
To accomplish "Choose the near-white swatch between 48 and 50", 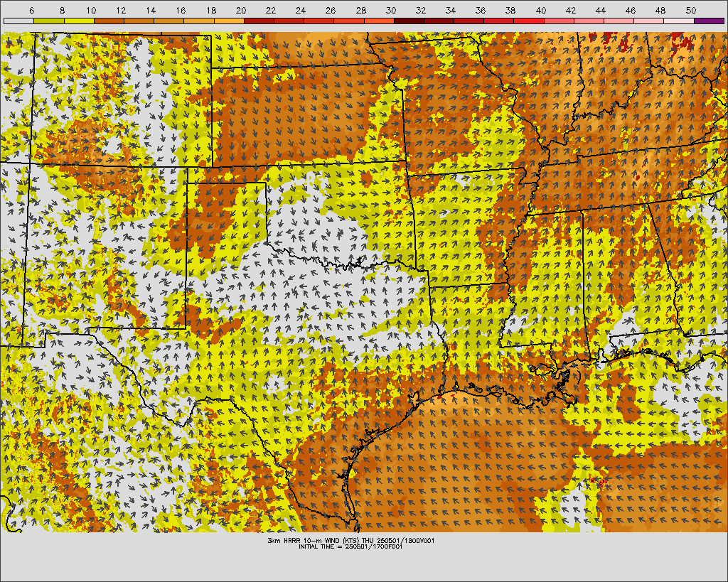I will pos(679,21).
